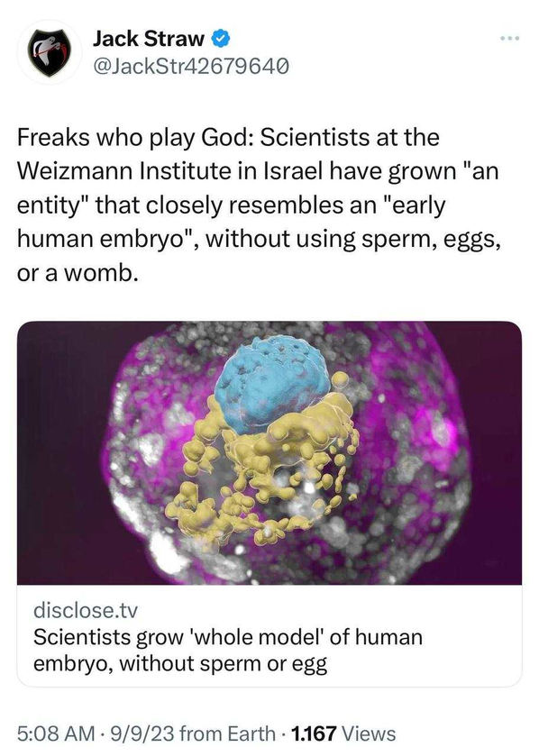Open the embryo model link card image

(x=269, y=452)
